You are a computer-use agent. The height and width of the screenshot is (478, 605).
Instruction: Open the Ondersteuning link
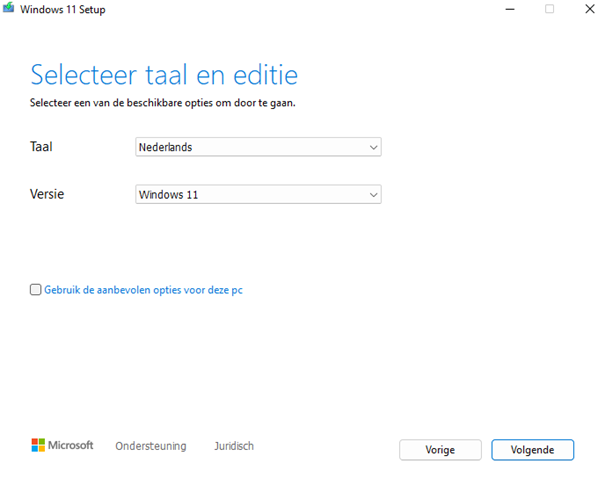[x=151, y=446]
